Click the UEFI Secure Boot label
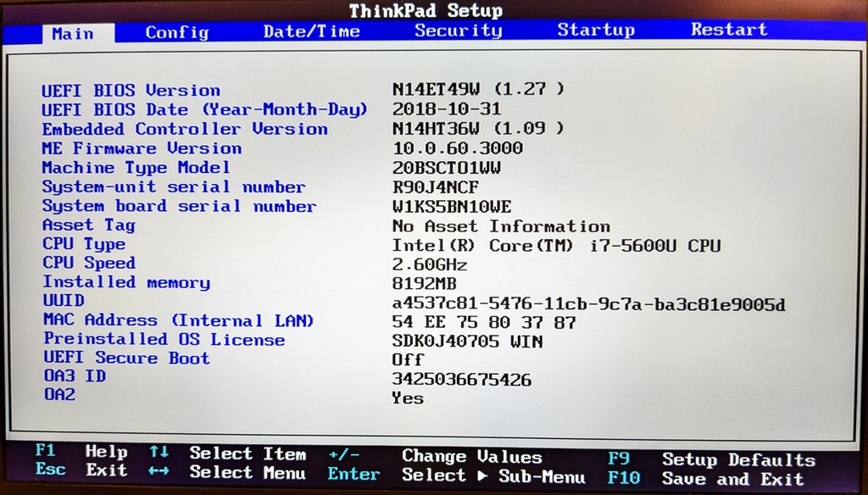The height and width of the screenshot is (495, 868). pyautogui.click(x=127, y=358)
